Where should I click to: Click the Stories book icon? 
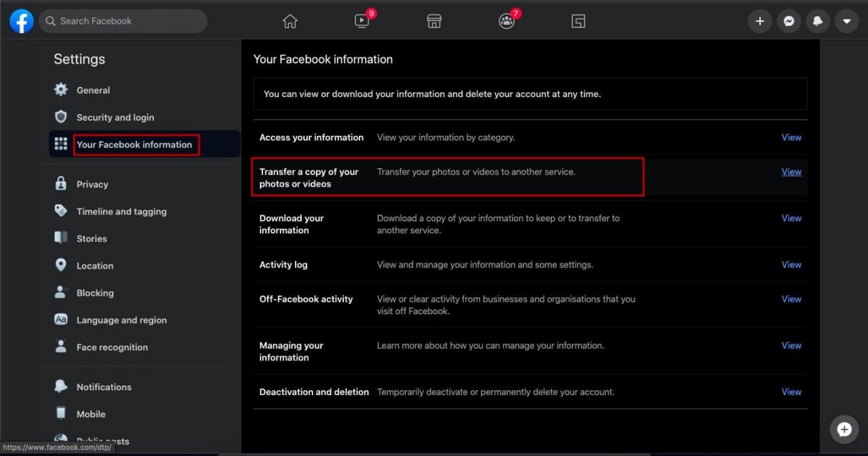pos(61,238)
